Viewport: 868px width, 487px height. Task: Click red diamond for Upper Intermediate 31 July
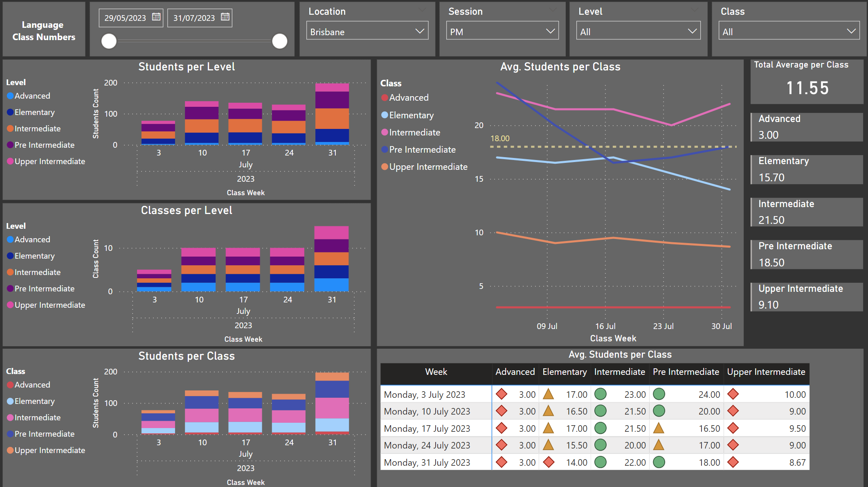tap(733, 462)
